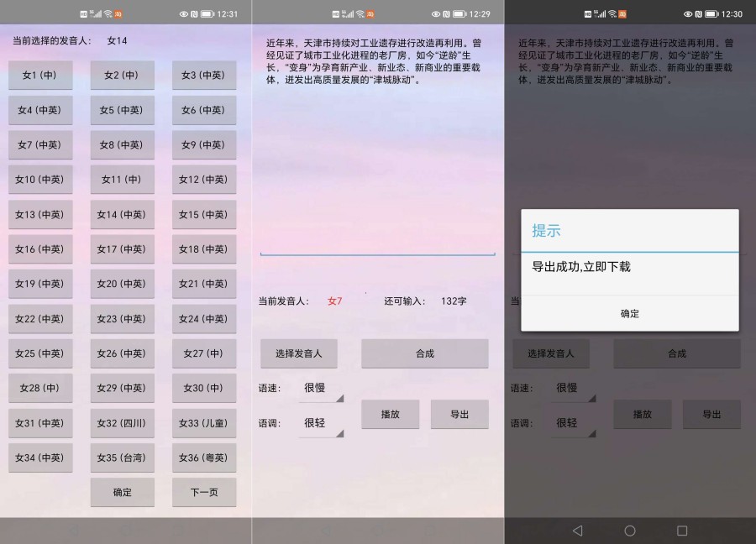Tap 播放 play button in middle screen
Image resolution: width=756 pixels, height=544 pixels.
click(390, 415)
